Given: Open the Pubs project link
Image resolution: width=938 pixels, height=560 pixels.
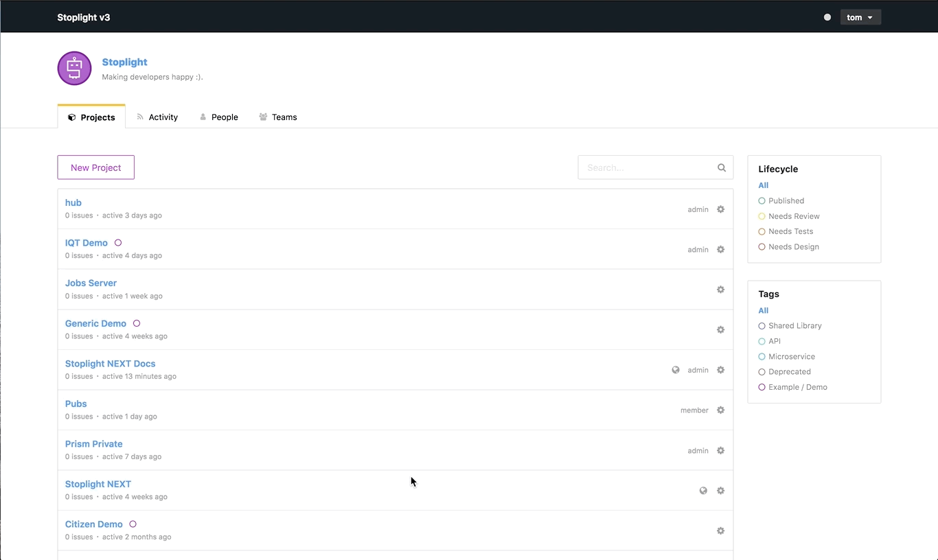Looking at the screenshot, I should pyautogui.click(x=76, y=404).
